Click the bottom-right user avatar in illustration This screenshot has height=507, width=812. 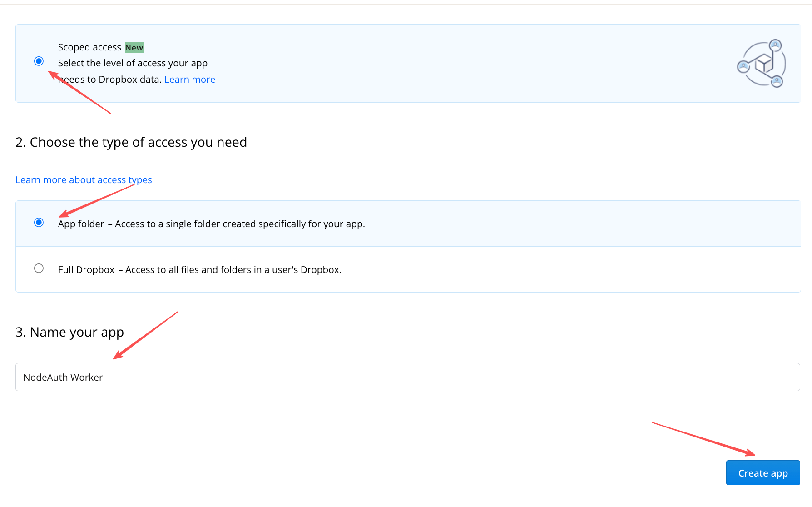coord(777,82)
